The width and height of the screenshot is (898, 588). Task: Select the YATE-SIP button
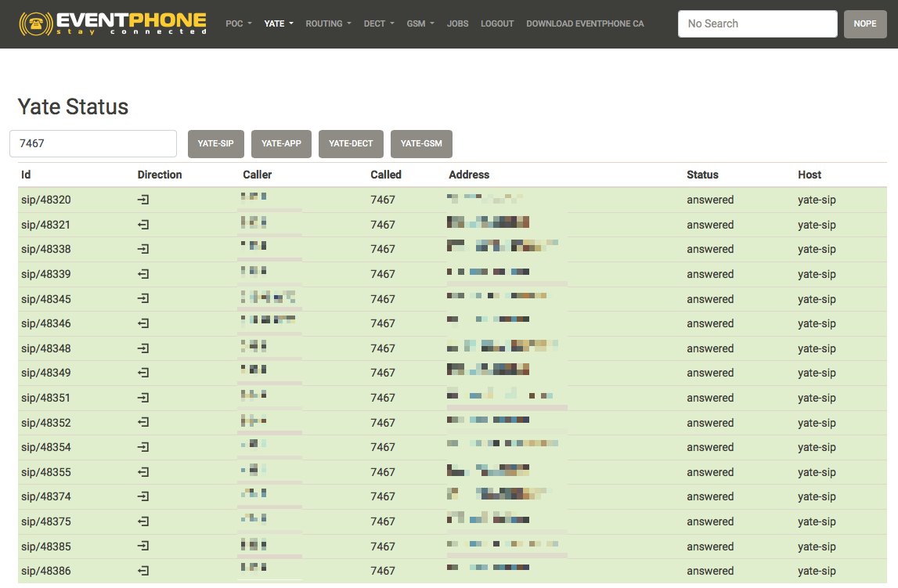(x=216, y=144)
